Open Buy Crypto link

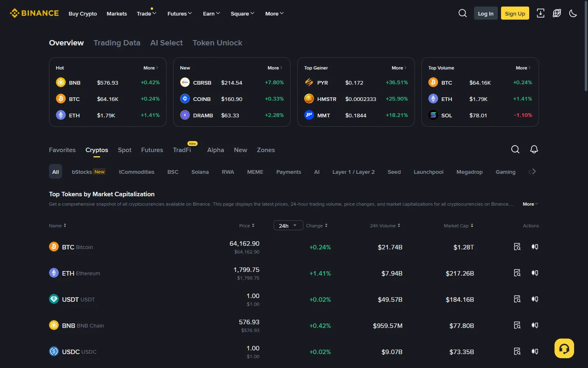tap(82, 13)
